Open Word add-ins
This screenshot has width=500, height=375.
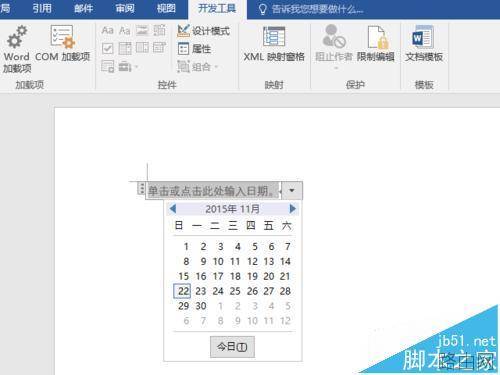(17, 48)
